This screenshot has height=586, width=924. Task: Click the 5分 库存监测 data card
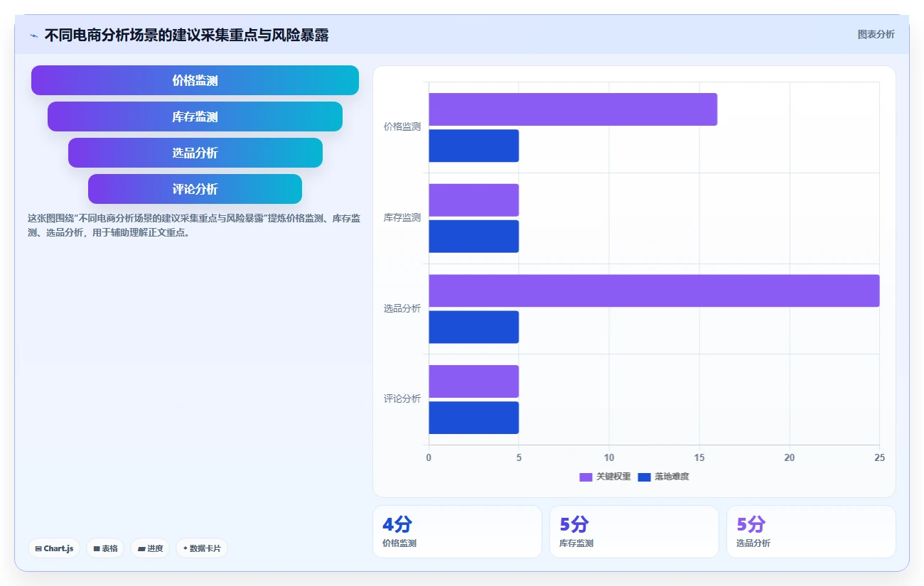point(634,531)
